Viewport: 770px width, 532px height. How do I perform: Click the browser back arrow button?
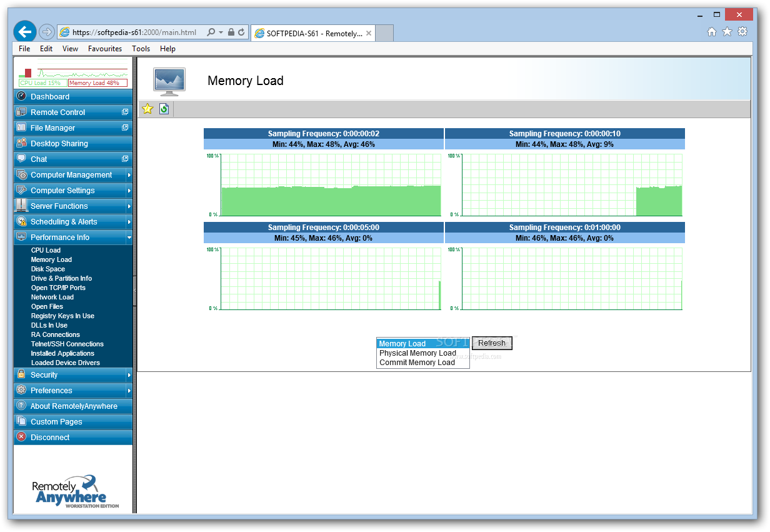pyautogui.click(x=25, y=31)
